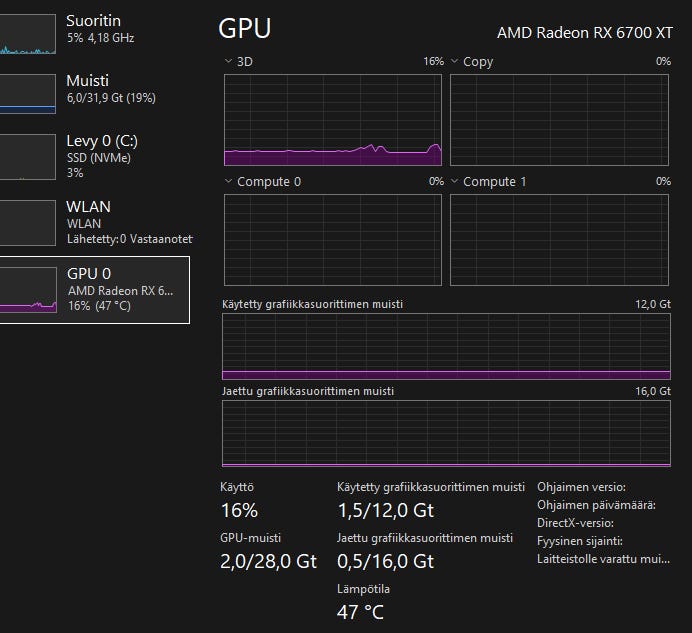692x633 pixels.
Task: Expand the Copy engine dropdown
Action: point(455,62)
